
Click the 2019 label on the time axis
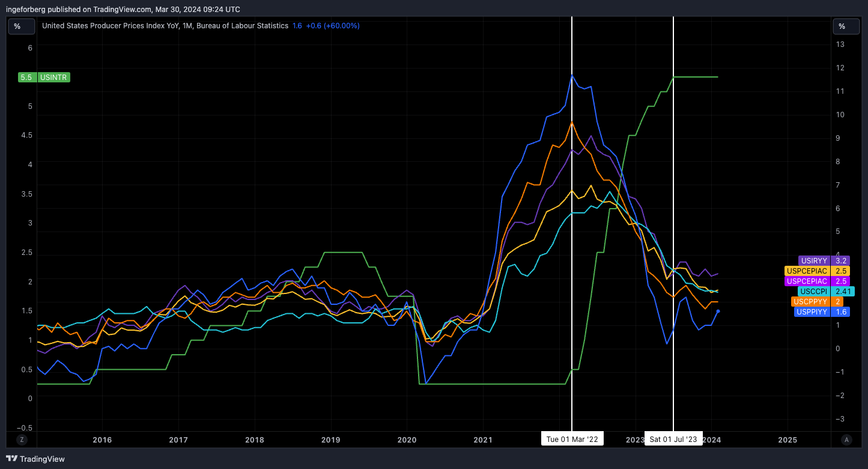click(330, 440)
